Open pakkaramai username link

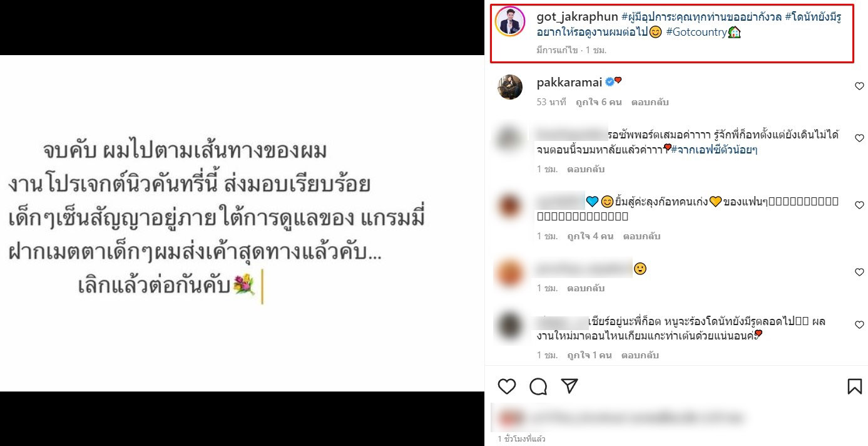point(569,82)
